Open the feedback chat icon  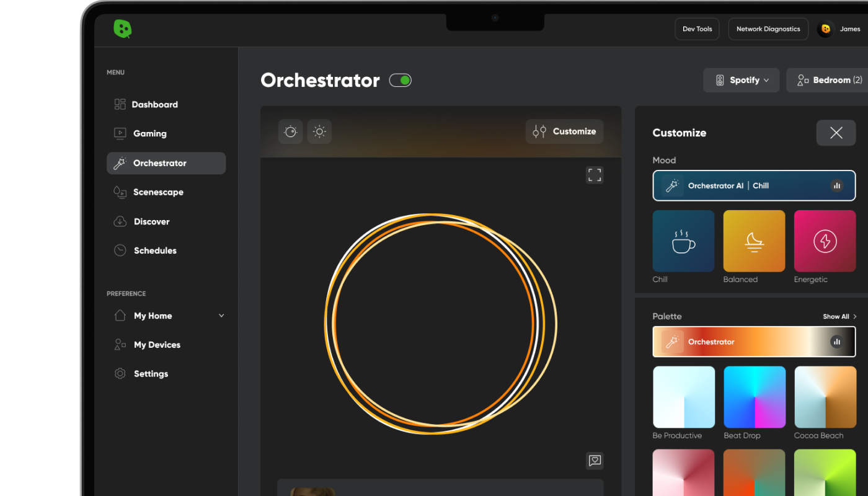click(595, 461)
